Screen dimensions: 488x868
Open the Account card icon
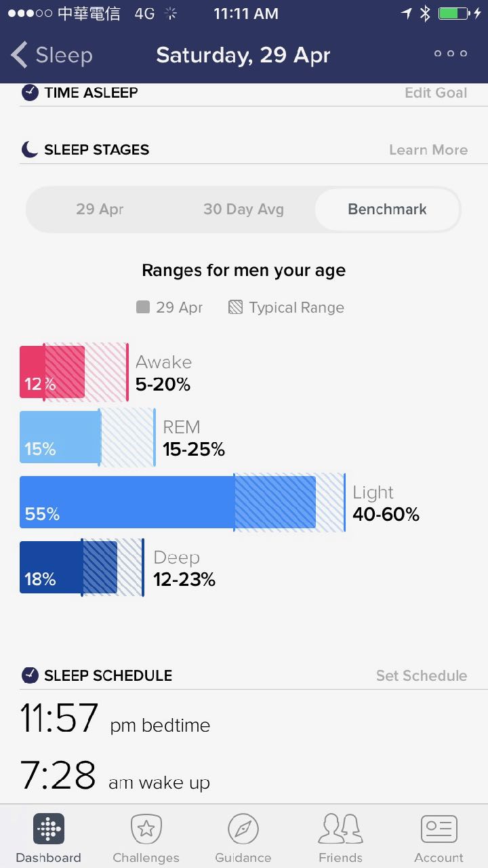pyautogui.click(x=439, y=829)
